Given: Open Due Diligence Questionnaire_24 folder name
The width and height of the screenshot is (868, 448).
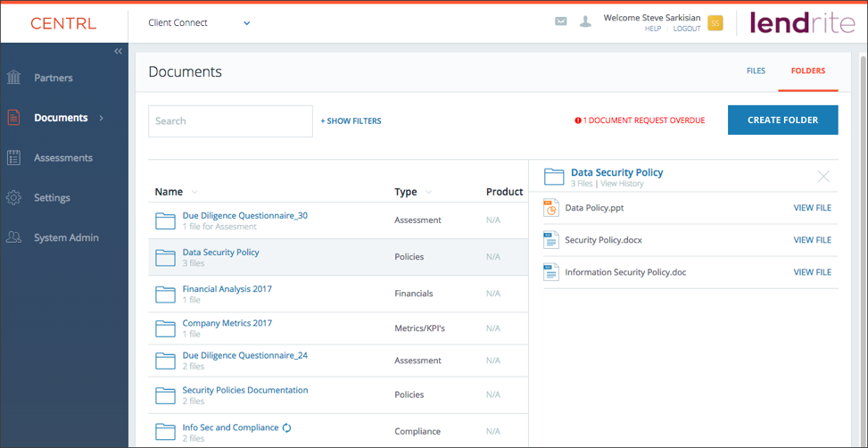Looking at the screenshot, I should pos(245,356).
